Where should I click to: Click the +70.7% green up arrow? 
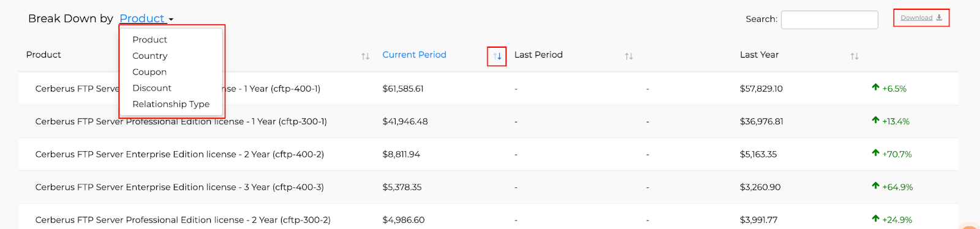point(875,153)
